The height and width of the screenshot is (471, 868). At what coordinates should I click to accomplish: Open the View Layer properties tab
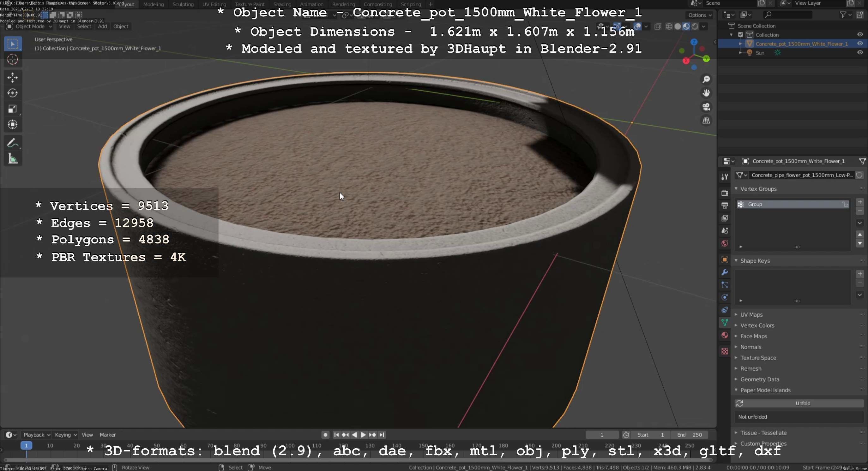(x=725, y=218)
